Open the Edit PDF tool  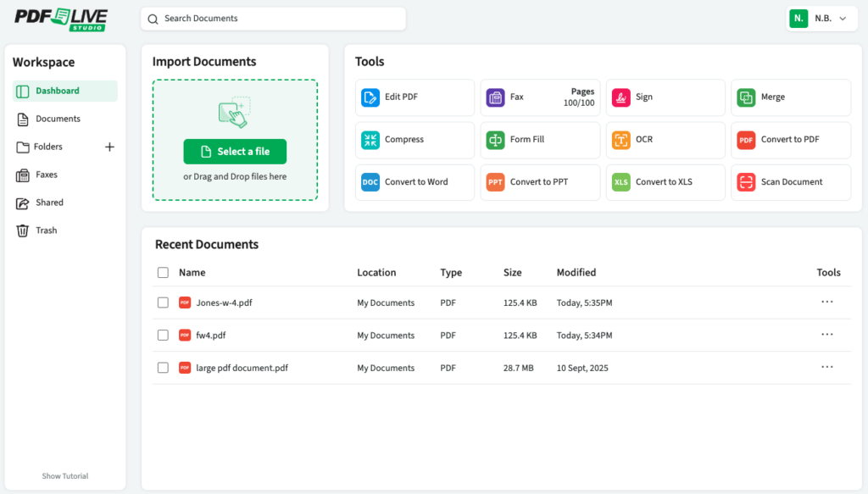(x=415, y=97)
